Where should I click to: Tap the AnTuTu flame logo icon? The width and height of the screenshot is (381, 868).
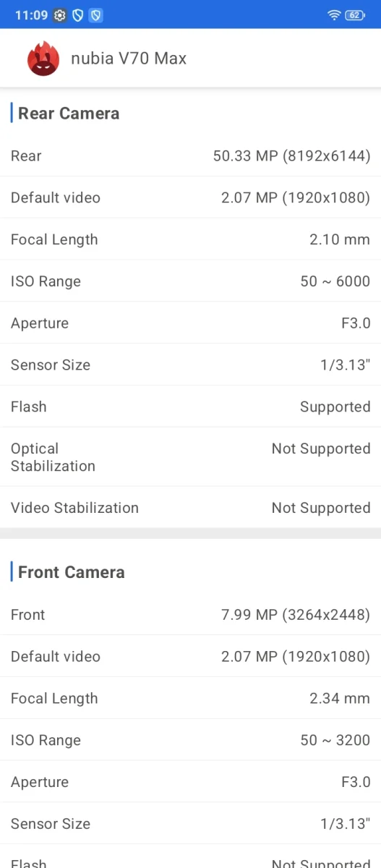[43, 59]
